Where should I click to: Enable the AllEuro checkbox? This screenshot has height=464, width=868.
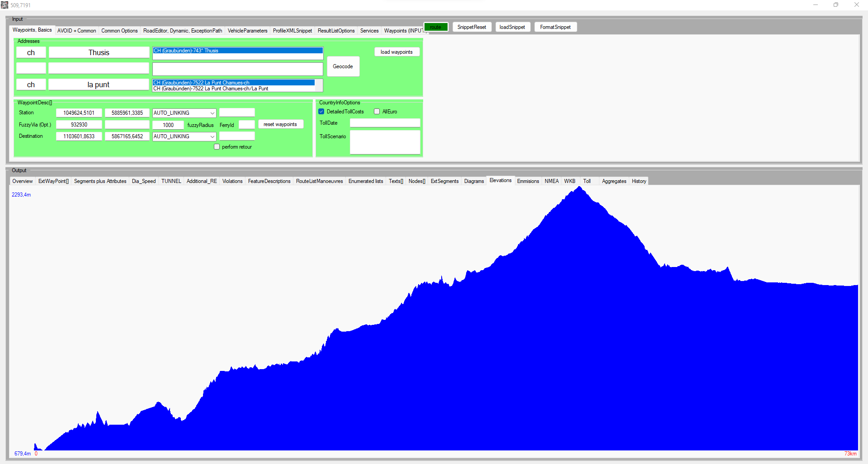tap(377, 112)
